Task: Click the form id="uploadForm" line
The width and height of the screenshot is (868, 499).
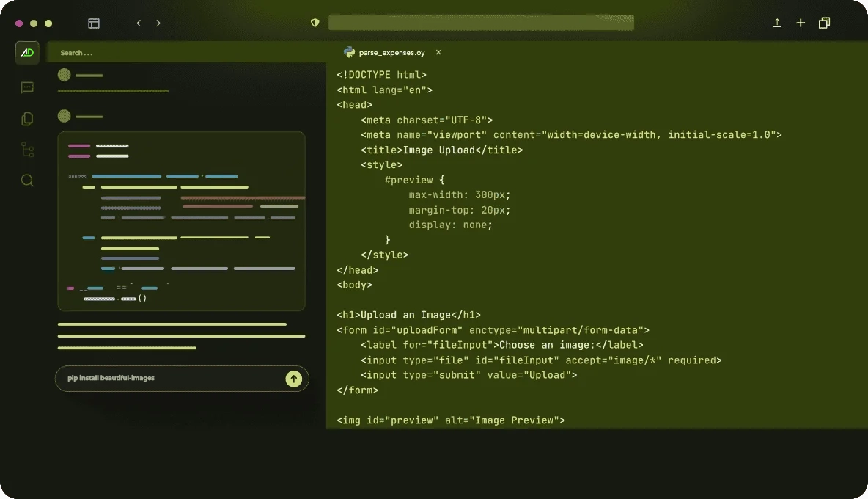Action: click(x=493, y=330)
